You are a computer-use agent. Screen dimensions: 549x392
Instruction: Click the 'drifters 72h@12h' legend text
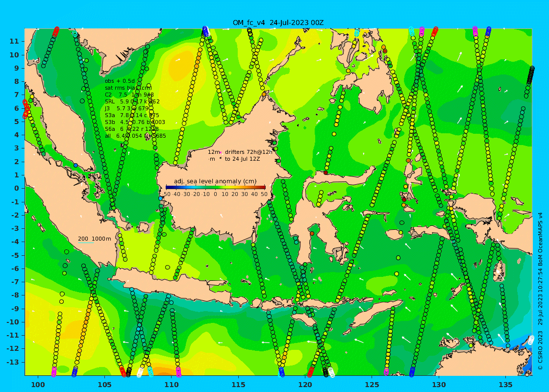pyautogui.click(x=249, y=152)
